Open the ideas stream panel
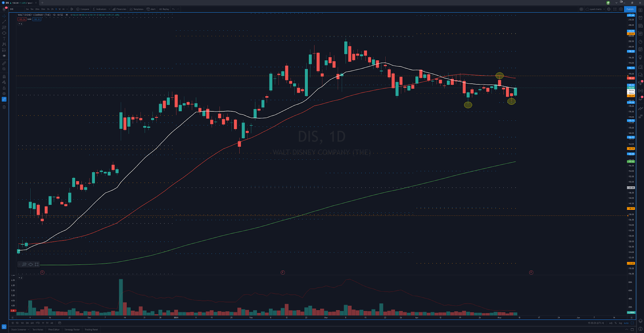The height and width of the screenshot is (333, 644). [x=640, y=82]
